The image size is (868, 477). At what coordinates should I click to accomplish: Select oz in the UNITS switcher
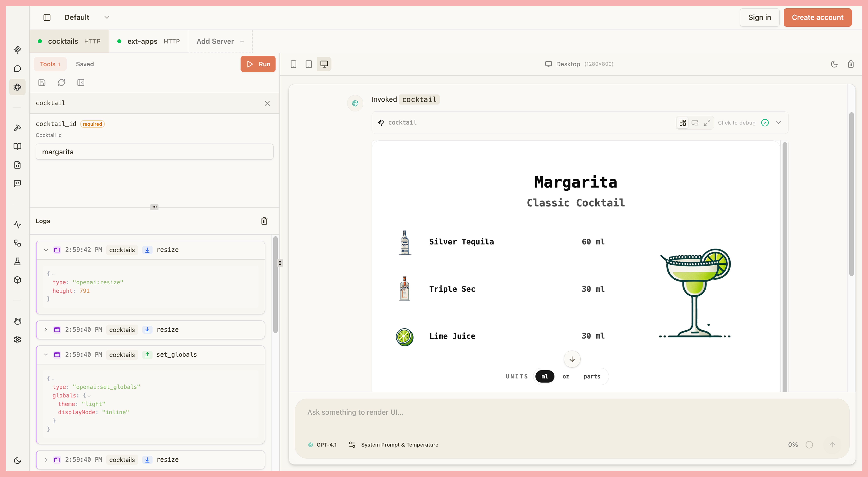(x=566, y=377)
